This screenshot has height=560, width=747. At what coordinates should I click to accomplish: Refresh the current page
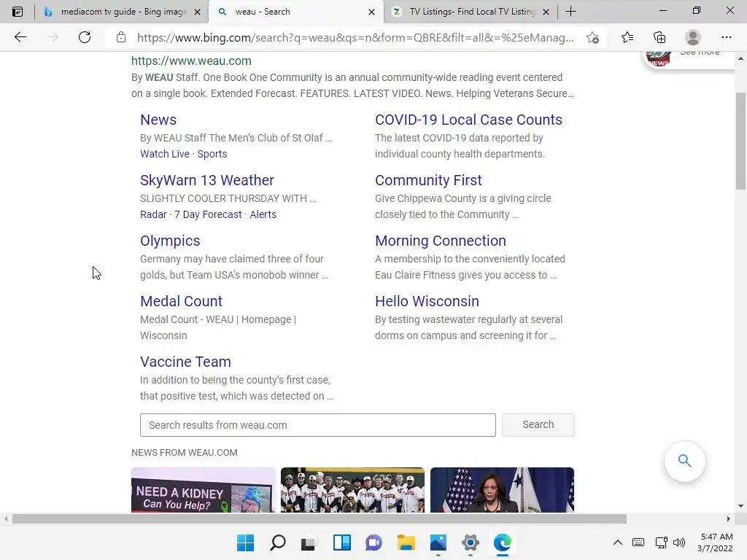tap(85, 37)
